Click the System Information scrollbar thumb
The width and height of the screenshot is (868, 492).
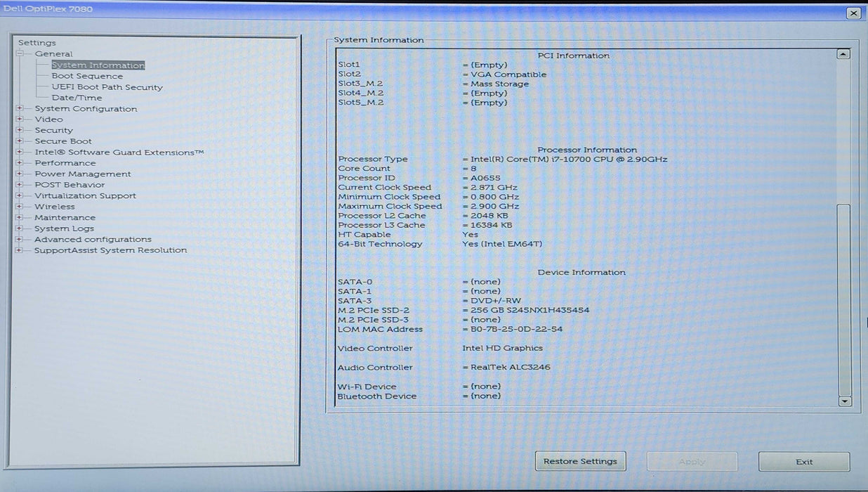[x=844, y=299]
